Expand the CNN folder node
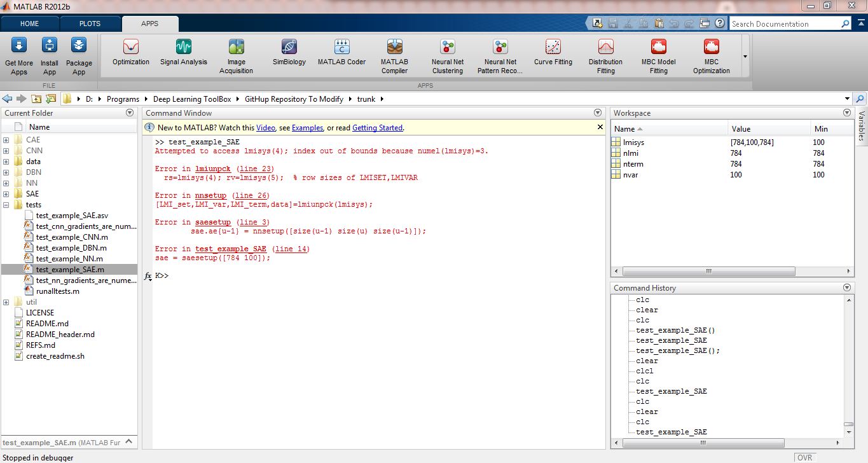 tap(6, 151)
